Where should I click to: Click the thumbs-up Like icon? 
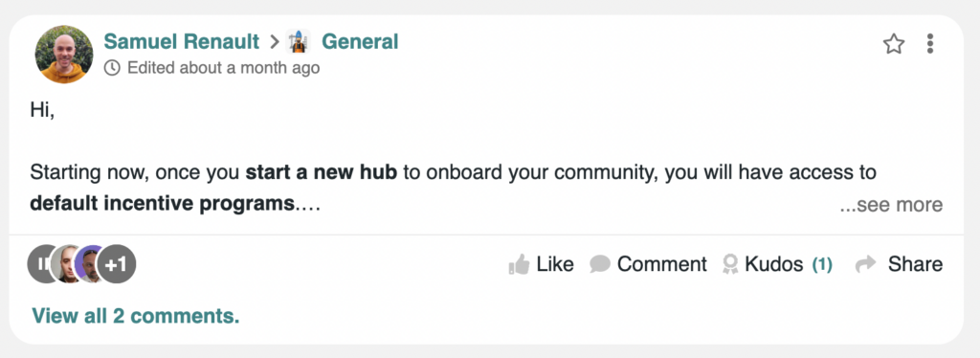click(519, 264)
